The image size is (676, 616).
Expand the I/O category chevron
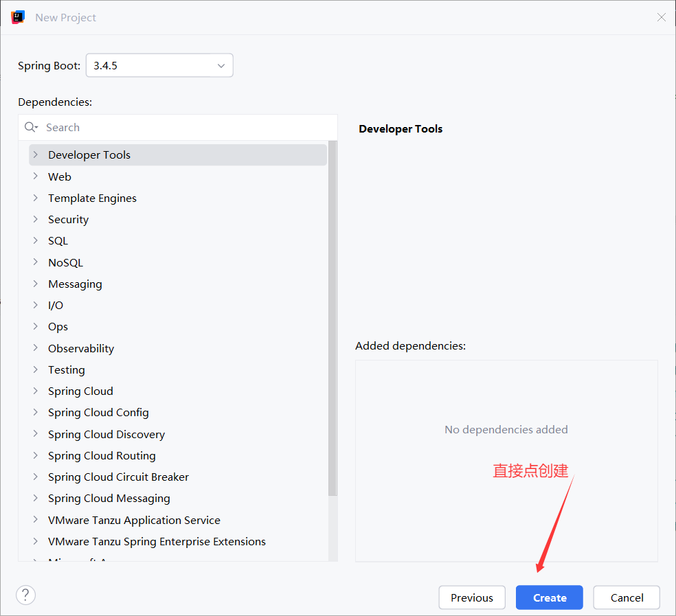point(36,305)
